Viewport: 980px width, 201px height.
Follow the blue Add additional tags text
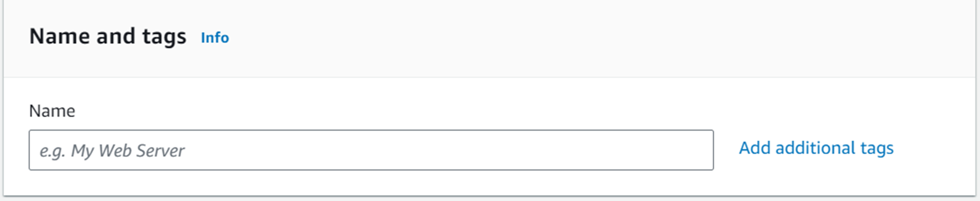816,148
